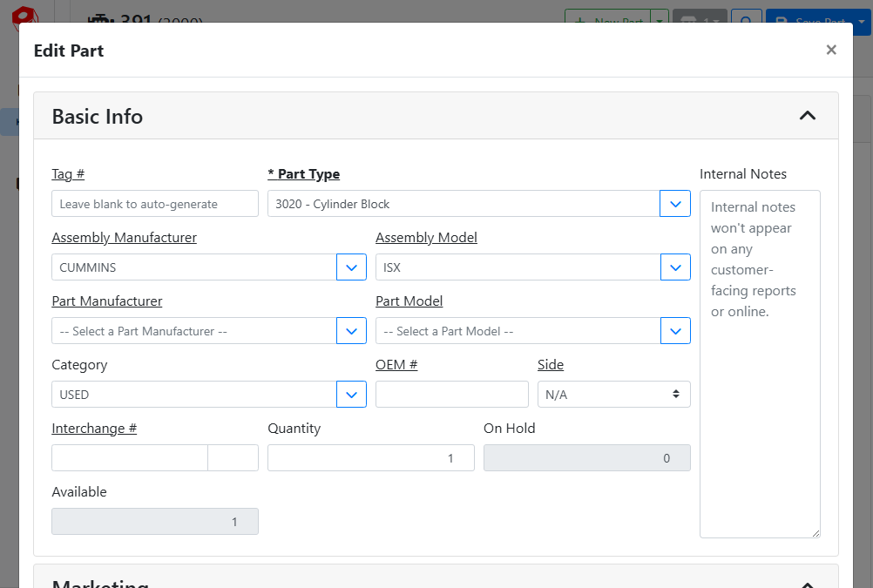Expand the Part Manufacturer dropdown arrow

tap(351, 331)
